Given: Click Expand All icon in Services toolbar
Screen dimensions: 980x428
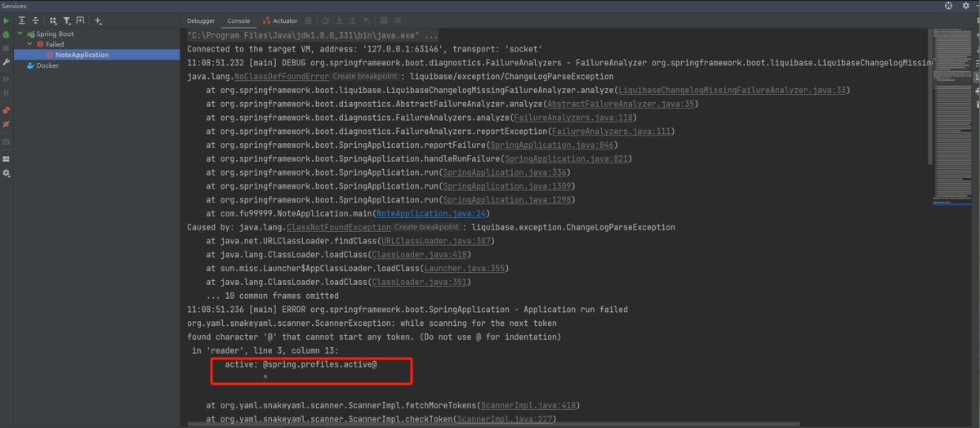Looking at the screenshot, I should click(x=22, y=20).
